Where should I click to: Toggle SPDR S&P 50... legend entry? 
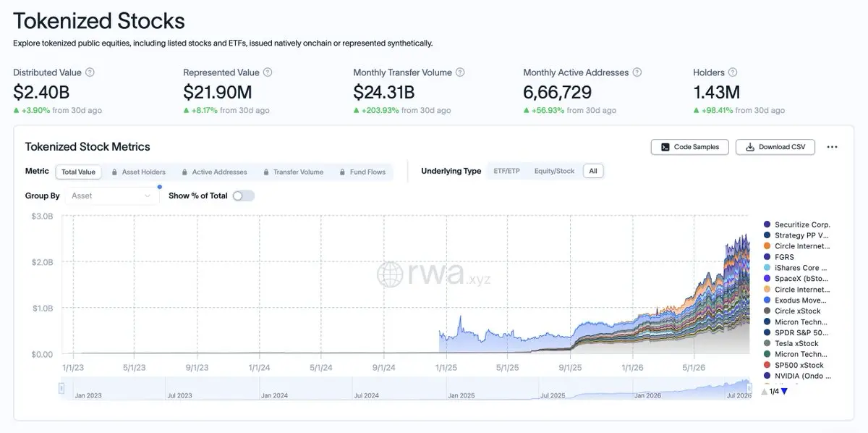796,332
